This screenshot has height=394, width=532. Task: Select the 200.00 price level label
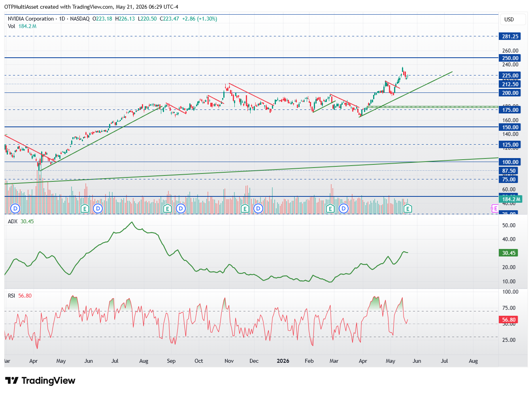pos(510,93)
